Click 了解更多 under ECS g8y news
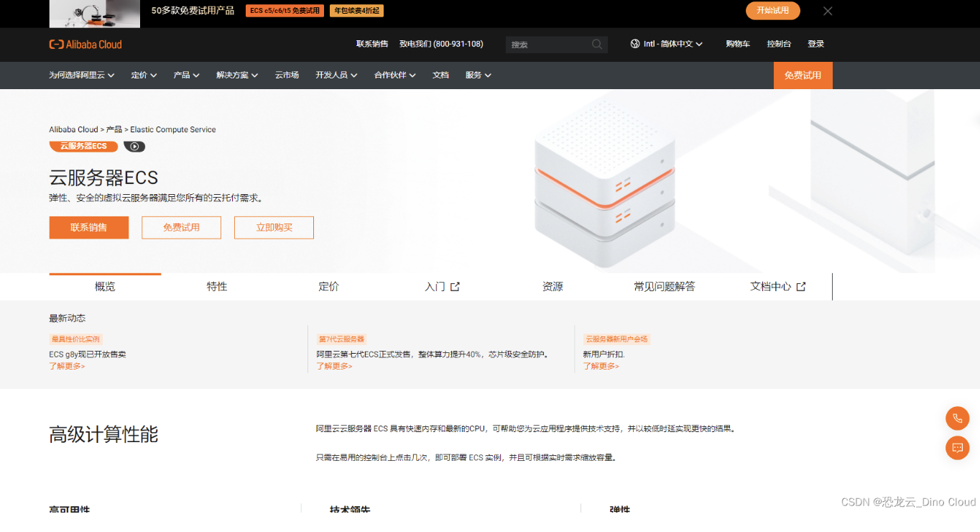This screenshot has height=532, width=980. point(67,366)
